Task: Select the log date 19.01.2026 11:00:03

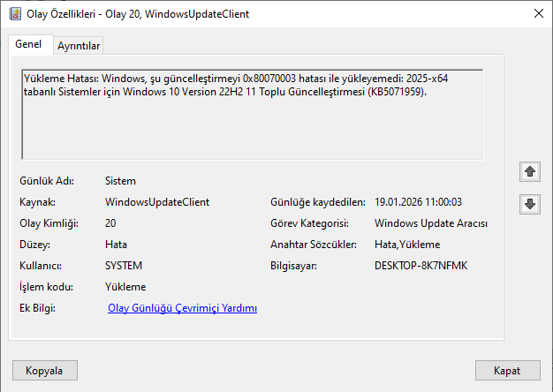Action: point(418,202)
